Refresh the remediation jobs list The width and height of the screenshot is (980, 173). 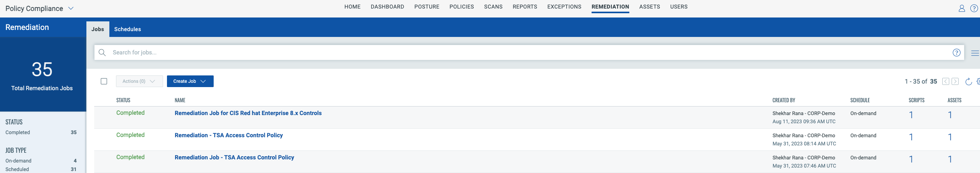point(968,82)
